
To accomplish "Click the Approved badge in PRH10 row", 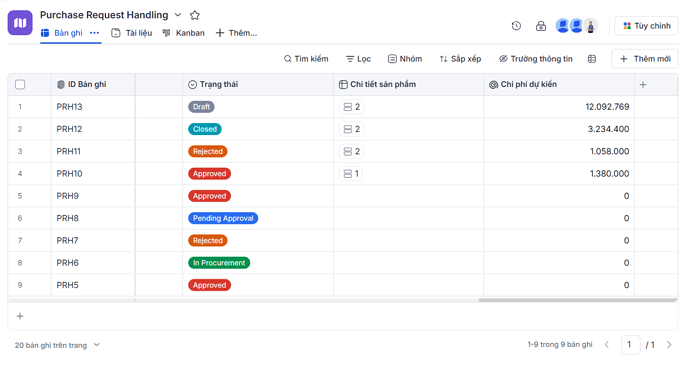I will point(209,174).
